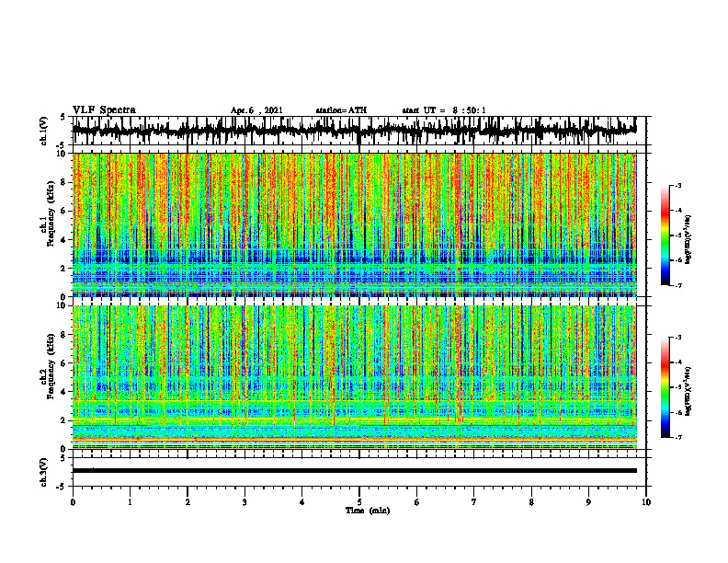Click the "5" voltage tick of ch.1 waveform
This screenshot has height=563, width=728.
coord(64,118)
